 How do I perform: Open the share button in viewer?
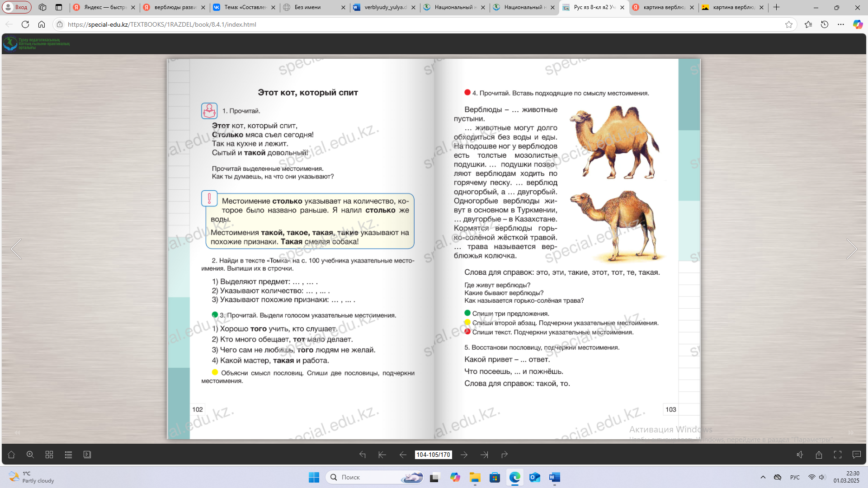click(x=819, y=455)
